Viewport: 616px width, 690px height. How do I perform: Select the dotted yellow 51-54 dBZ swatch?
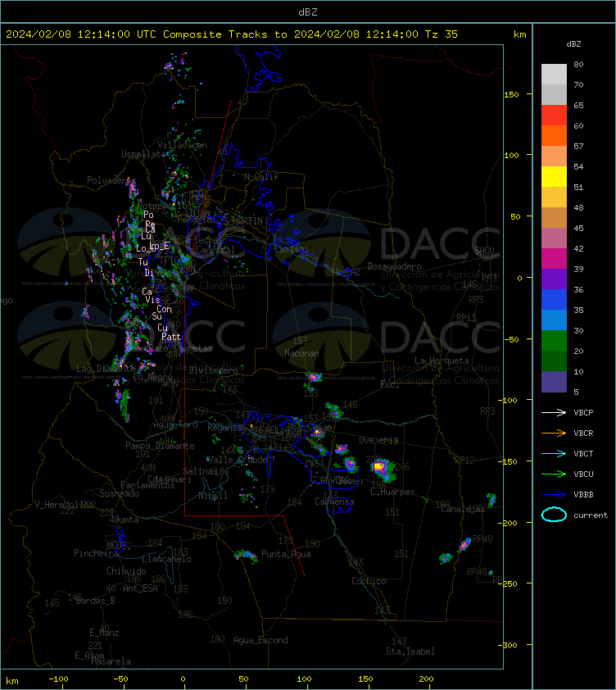pyautogui.click(x=554, y=176)
